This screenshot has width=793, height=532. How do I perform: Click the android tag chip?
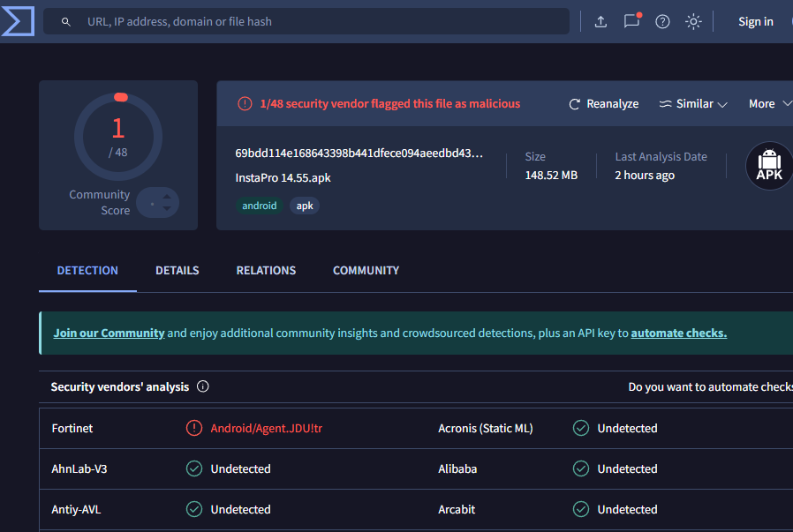click(260, 206)
